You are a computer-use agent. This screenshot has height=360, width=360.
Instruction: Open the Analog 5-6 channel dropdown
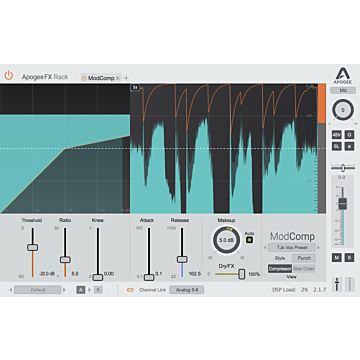point(187,290)
